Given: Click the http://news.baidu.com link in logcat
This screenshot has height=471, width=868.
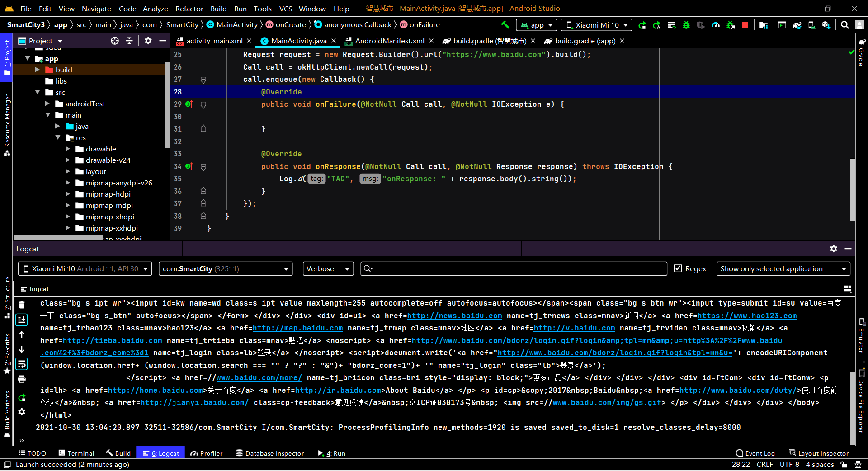Looking at the screenshot, I should point(454,316).
